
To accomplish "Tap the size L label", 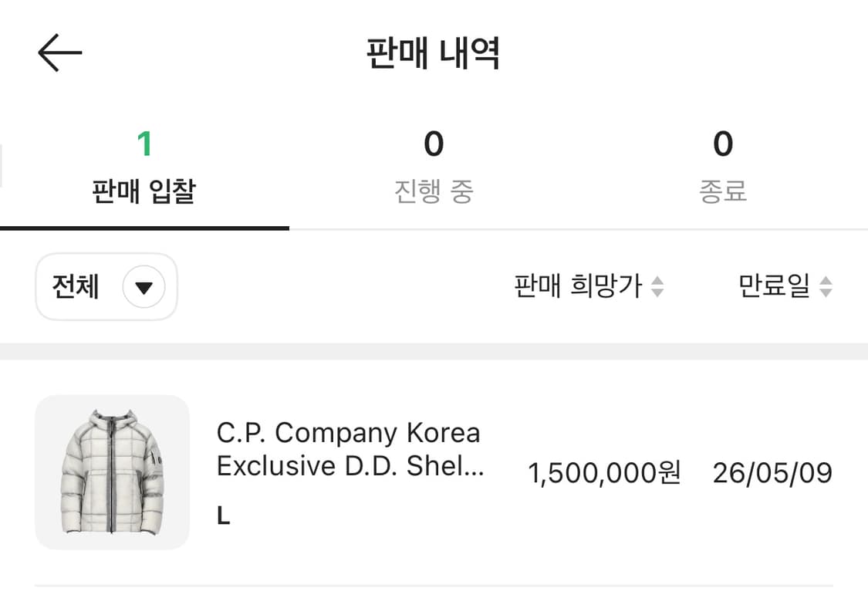I will [x=223, y=515].
